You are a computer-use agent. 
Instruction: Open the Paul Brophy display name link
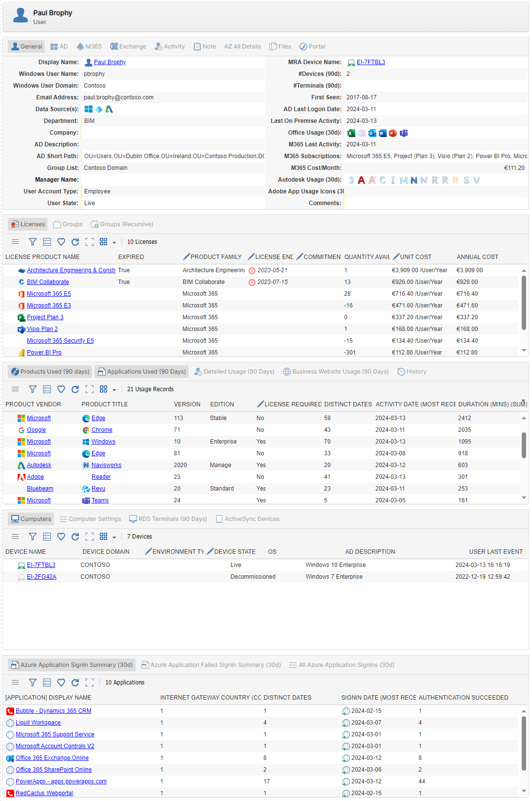pos(110,62)
